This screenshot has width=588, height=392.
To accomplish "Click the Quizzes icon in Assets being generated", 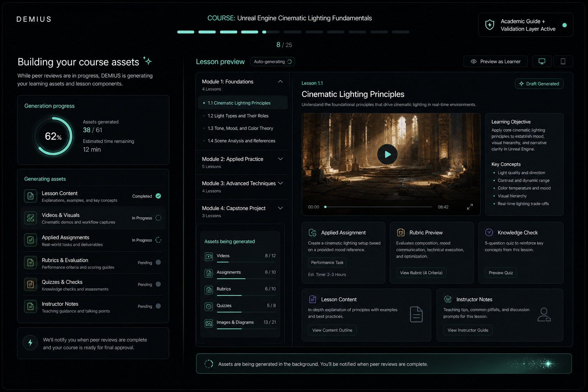I will (209, 306).
